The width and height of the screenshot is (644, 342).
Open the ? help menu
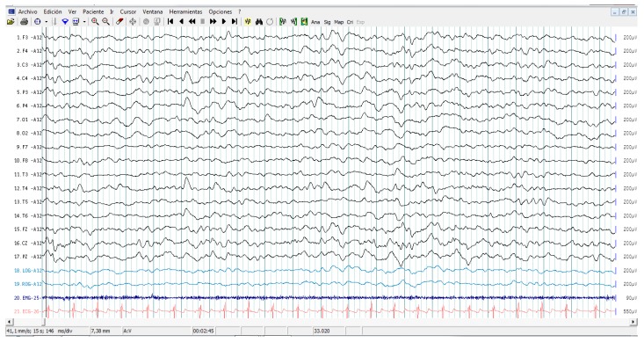[x=240, y=12]
